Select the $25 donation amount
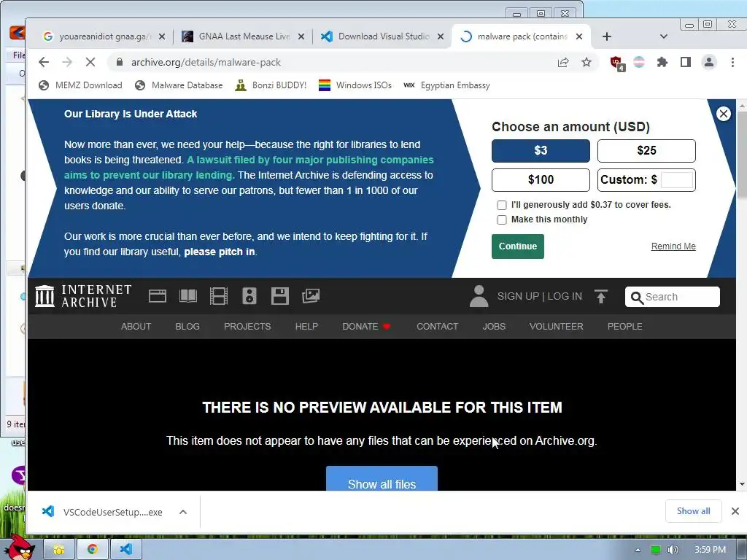747x560 pixels. click(646, 151)
